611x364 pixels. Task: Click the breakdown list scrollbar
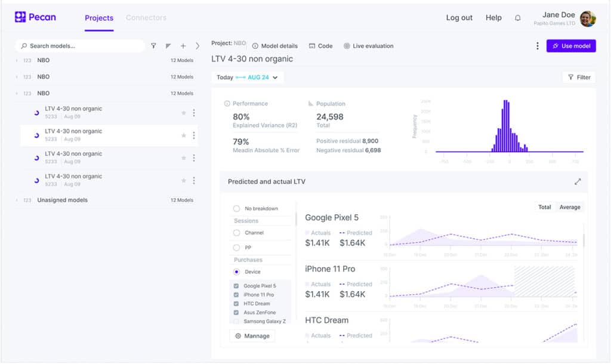pos(295,218)
